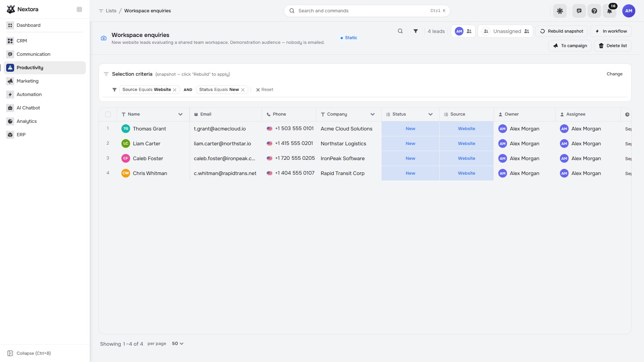Viewport: 644px width, 362px height.
Task: Open Marketing in the sidebar
Action: click(x=45, y=81)
